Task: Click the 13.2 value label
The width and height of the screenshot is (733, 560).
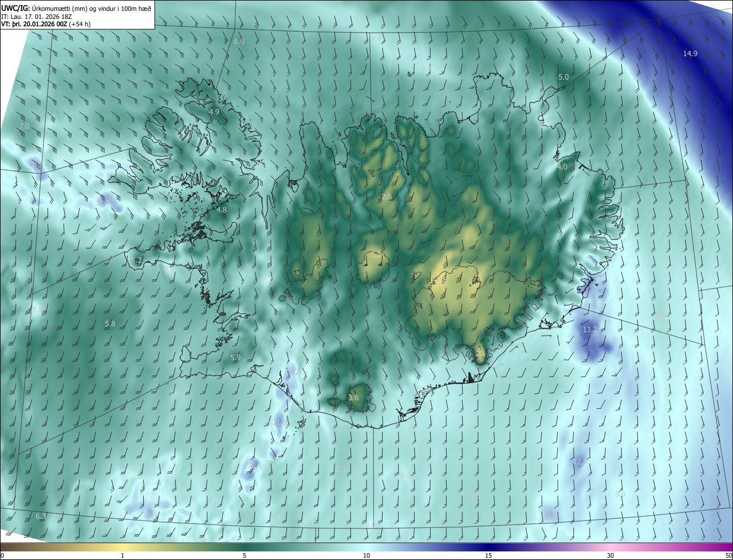Action: pyautogui.click(x=590, y=330)
